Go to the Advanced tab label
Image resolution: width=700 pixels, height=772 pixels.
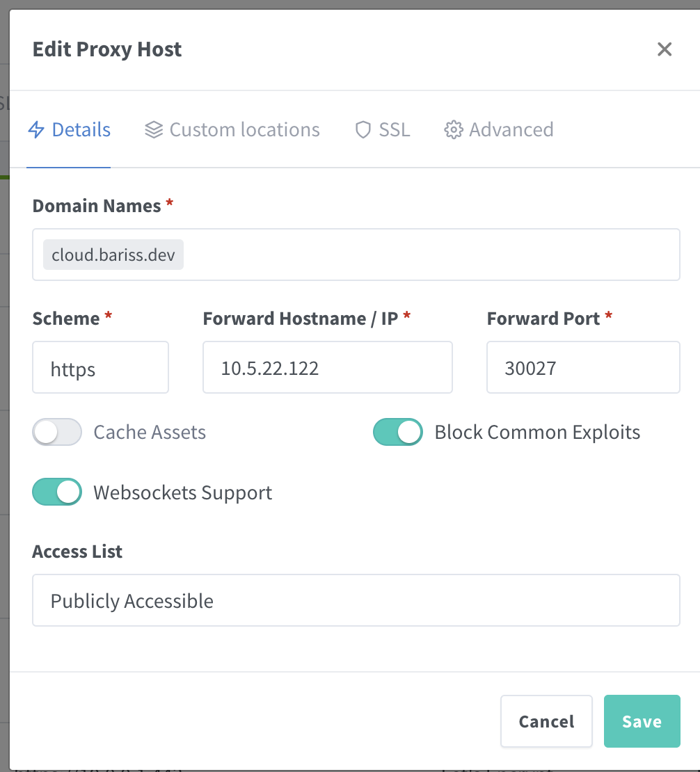point(511,130)
